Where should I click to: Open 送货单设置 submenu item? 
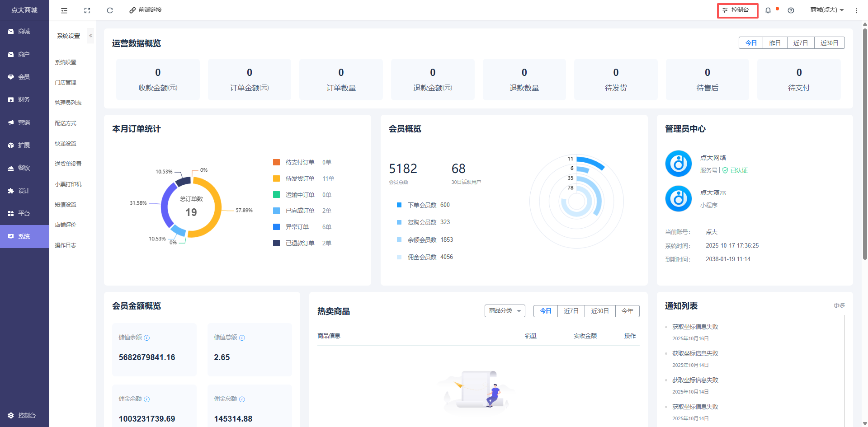coord(68,164)
